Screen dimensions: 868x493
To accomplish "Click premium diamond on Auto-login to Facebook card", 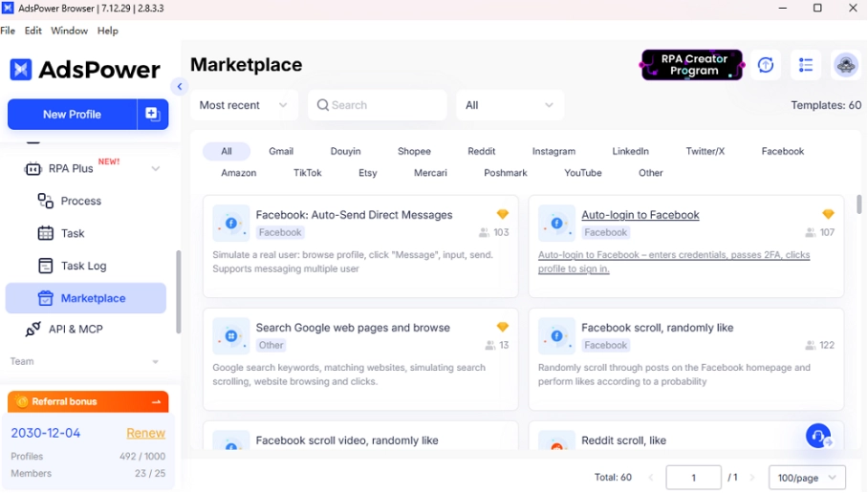I will [x=828, y=214].
